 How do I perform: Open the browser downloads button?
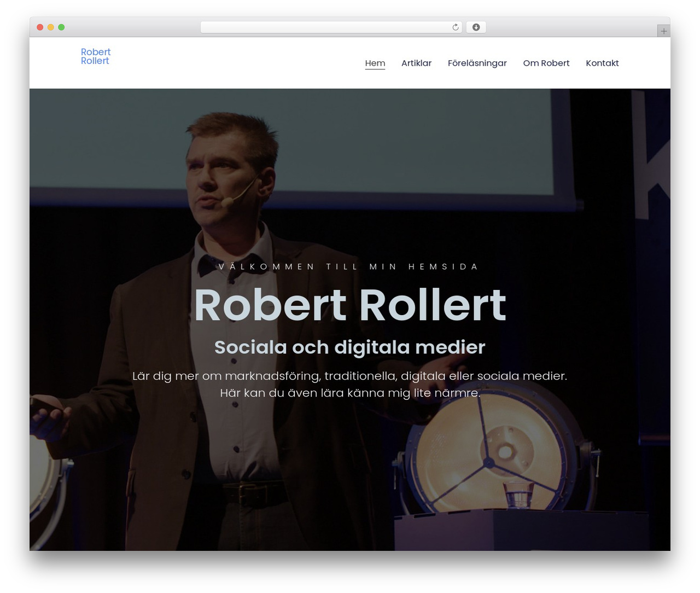click(476, 27)
